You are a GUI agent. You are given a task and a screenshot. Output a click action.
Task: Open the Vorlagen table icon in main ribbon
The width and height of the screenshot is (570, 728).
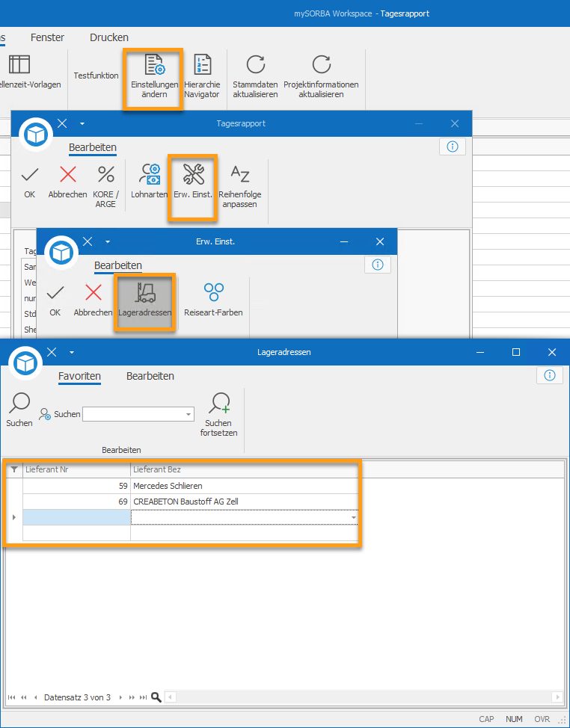pyautogui.click(x=19, y=64)
